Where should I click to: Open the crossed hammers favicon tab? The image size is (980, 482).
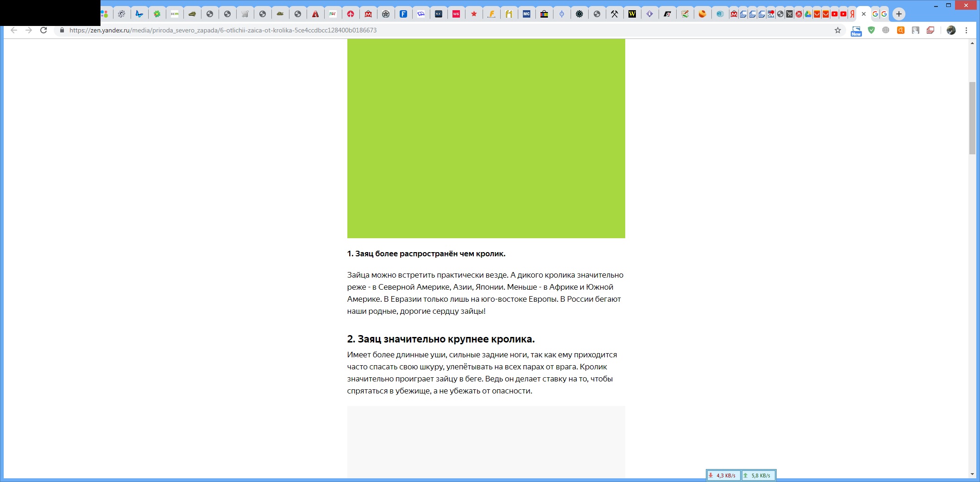click(615, 14)
